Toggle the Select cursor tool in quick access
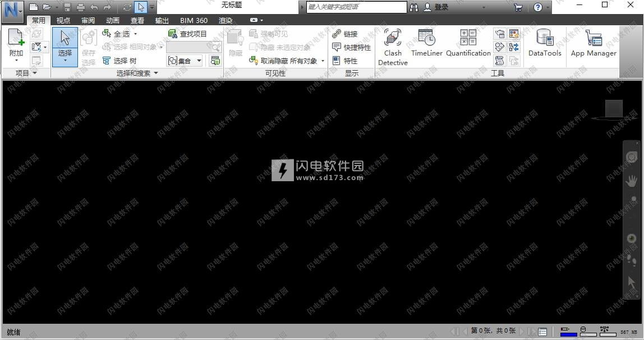This screenshot has height=340, width=644. point(141,7)
